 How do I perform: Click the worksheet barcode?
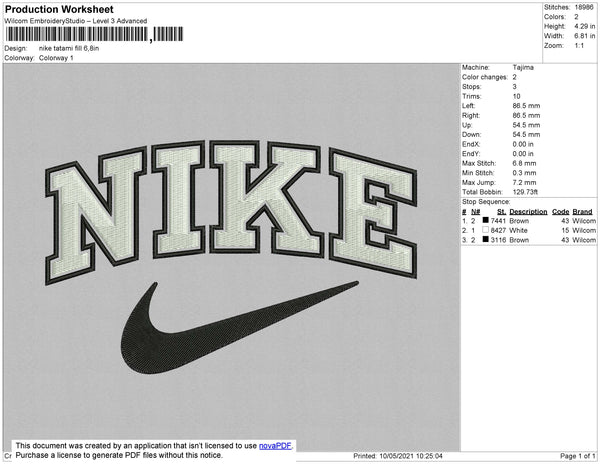coord(95,34)
